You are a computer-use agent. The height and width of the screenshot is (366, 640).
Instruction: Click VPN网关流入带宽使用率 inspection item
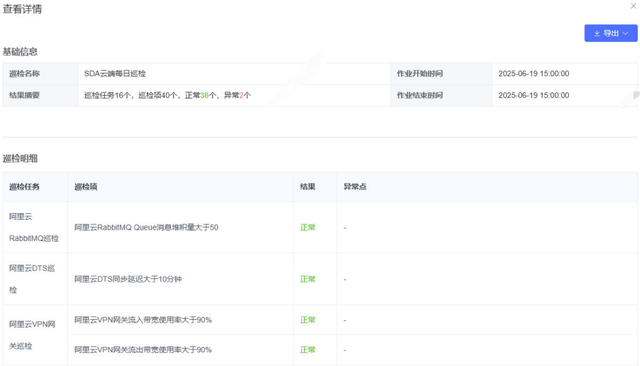pyautogui.click(x=143, y=320)
